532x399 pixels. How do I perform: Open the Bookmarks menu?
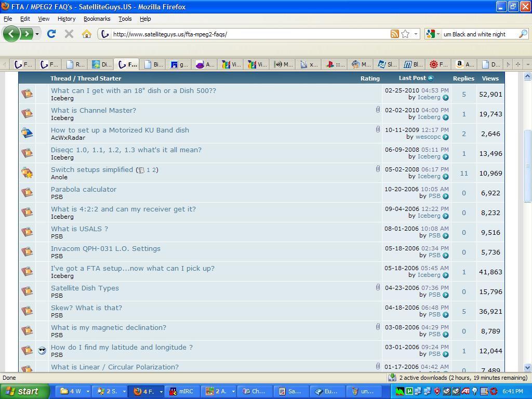[x=97, y=19]
